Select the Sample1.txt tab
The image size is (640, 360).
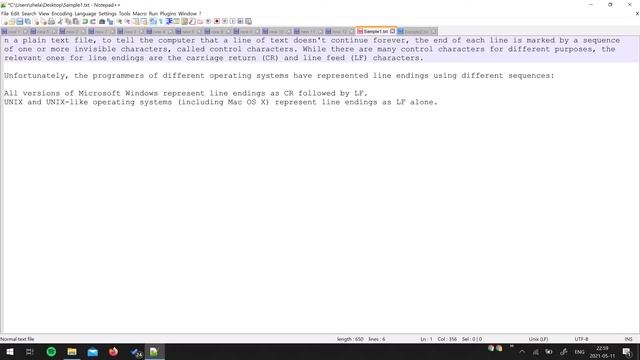[376, 31]
